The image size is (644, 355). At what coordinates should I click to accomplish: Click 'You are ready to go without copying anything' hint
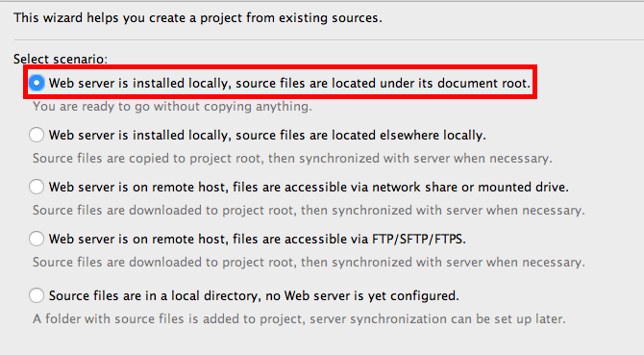[x=172, y=107]
